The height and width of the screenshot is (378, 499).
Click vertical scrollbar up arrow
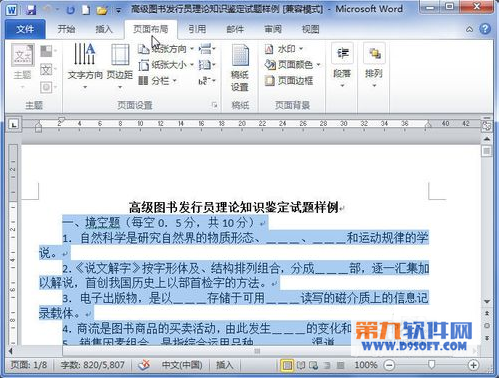[487, 139]
